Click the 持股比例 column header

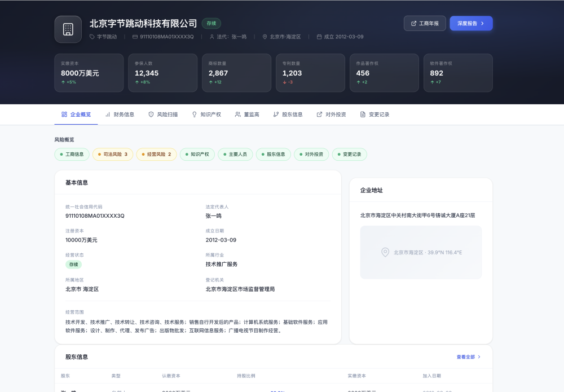click(246, 376)
